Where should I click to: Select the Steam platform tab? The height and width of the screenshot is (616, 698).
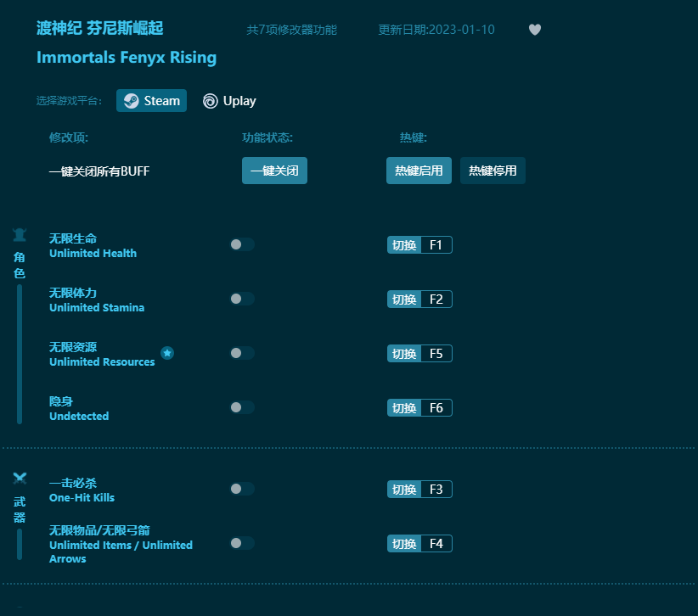tap(151, 100)
